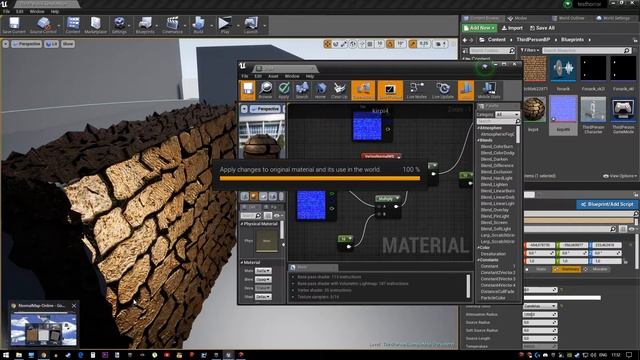This screenshot has width=640, height=360.
Task: Open Settings in the main toolbar
Action: pyautogui.click(x=119, y=24)
